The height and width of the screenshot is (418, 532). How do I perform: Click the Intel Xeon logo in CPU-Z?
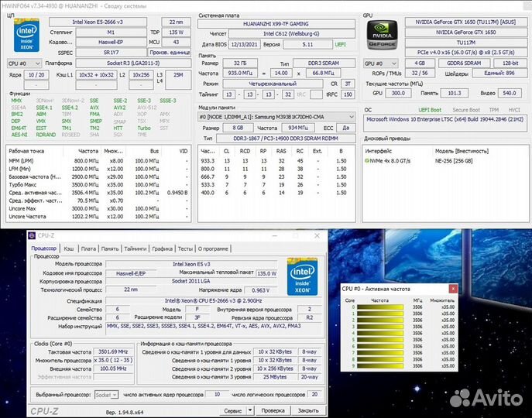302,276
